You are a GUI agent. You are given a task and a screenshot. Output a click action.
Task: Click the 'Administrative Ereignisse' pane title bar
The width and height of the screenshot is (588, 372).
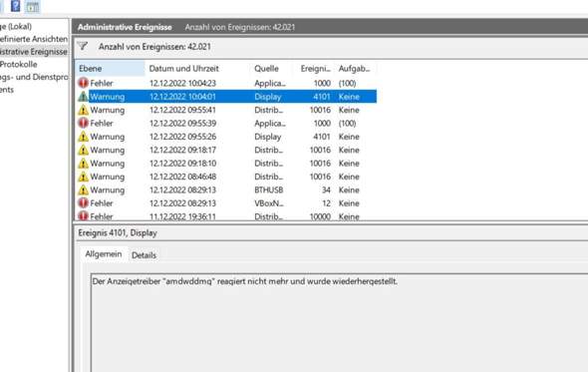[330, 27]
